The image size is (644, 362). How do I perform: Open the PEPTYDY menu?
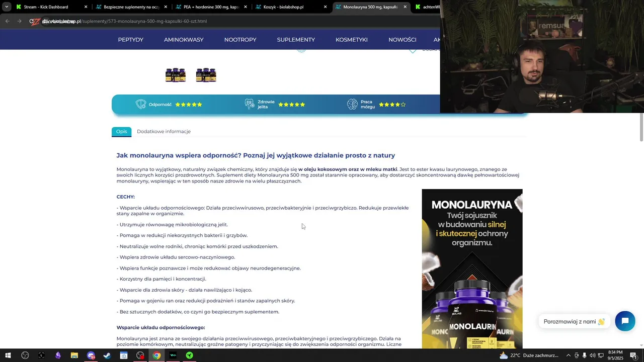pos(130,39)
